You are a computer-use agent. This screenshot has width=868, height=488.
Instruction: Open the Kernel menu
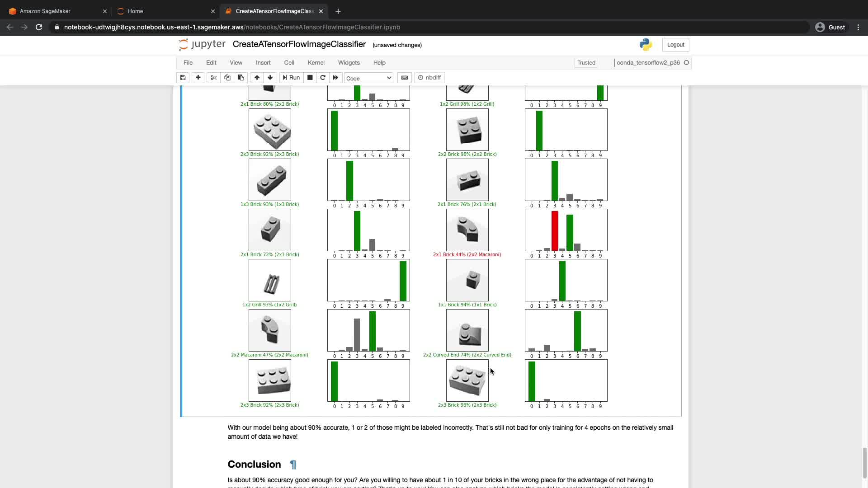[316, 63]
